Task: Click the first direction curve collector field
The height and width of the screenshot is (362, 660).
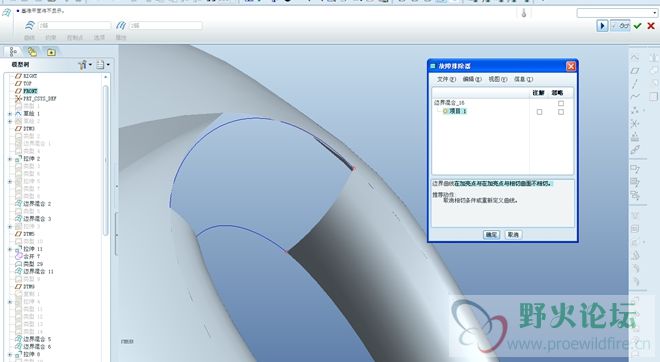Action: tap(75, 26)
